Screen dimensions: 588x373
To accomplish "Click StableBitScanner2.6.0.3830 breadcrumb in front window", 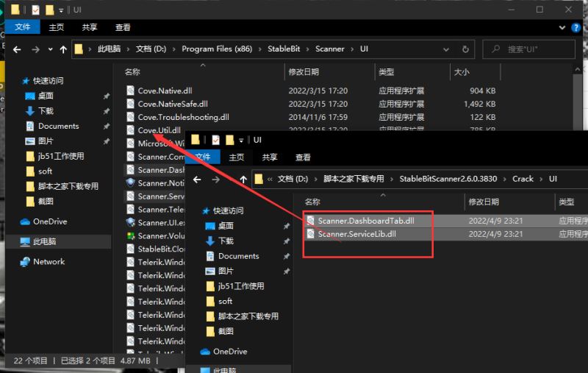I will coord(448,179).
